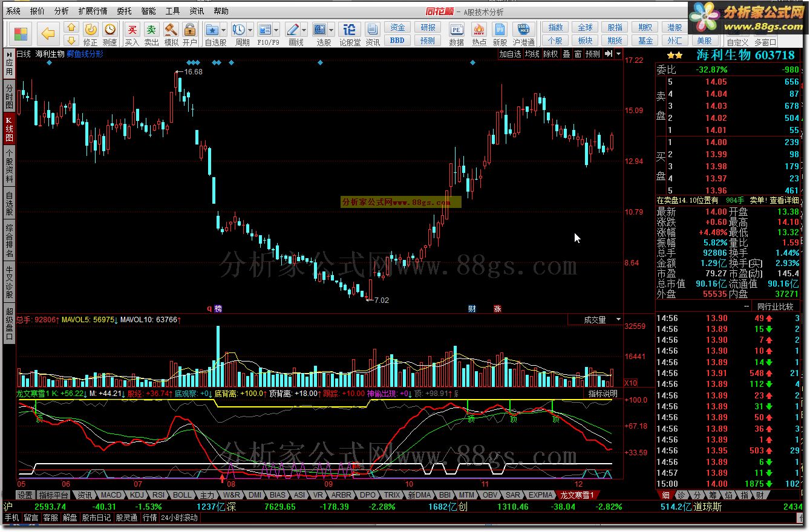Click the 查看详细 link
The image size is (810, 532).
coord(783,200)
